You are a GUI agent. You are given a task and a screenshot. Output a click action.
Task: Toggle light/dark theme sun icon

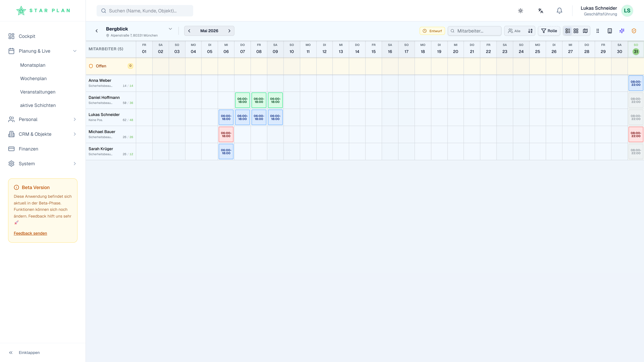pyautogui.click(x=520, y=11)
